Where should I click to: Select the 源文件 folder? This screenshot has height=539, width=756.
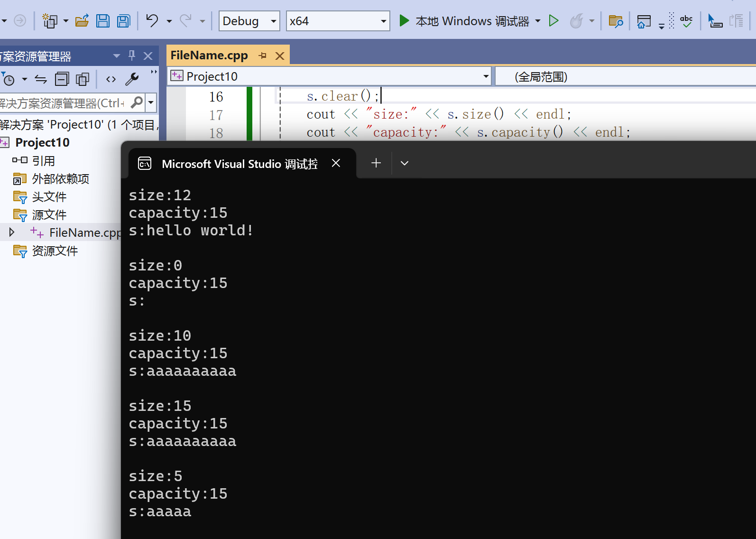coord(49,215)
